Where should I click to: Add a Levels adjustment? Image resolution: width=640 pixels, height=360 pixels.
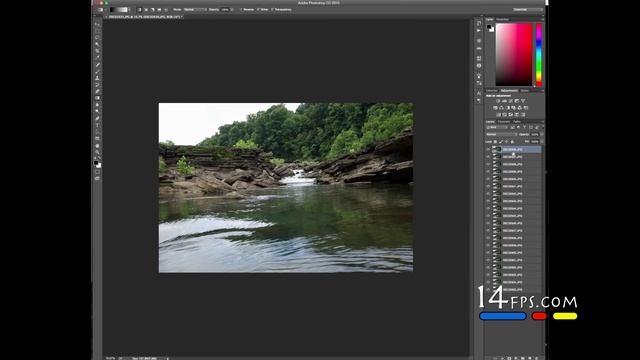(504, 101)
